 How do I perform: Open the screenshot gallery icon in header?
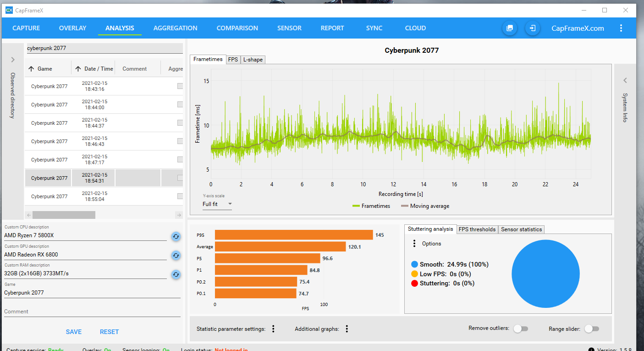(509, 28)
